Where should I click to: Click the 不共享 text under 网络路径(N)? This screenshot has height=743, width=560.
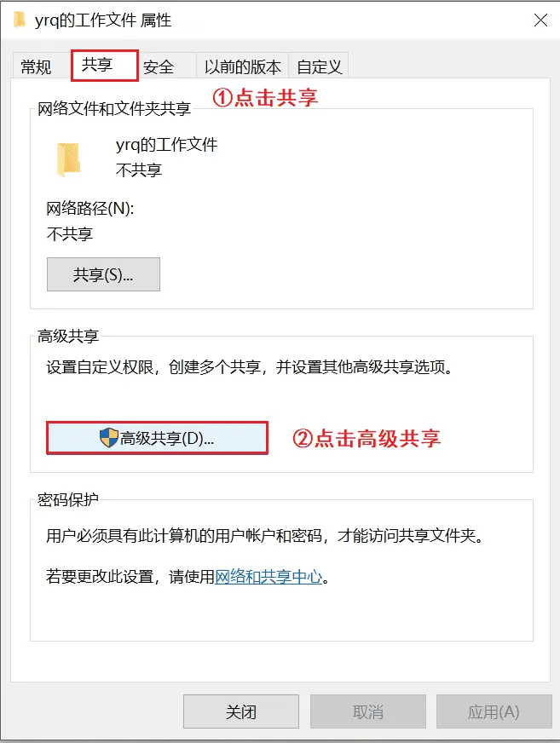[70, 233]
